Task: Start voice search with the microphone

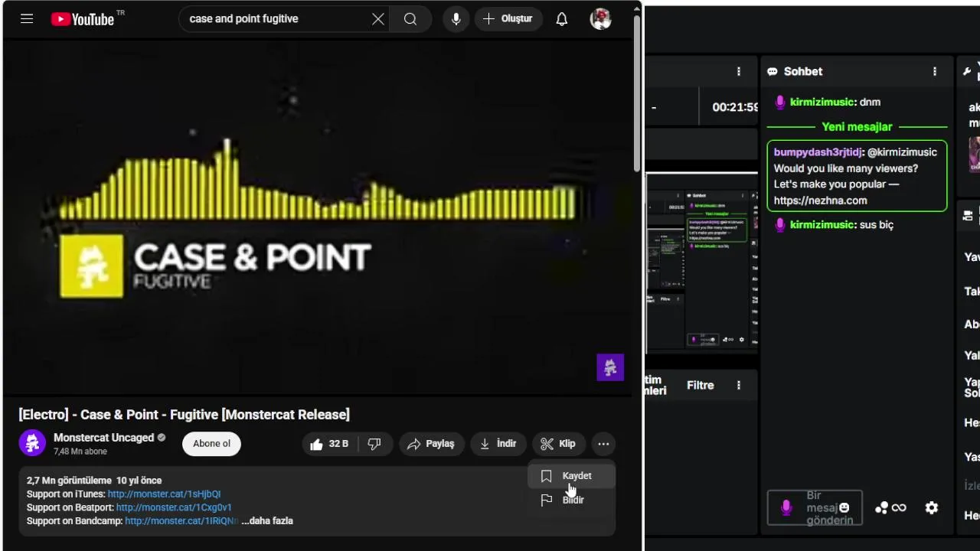Action: click(456, 19)
